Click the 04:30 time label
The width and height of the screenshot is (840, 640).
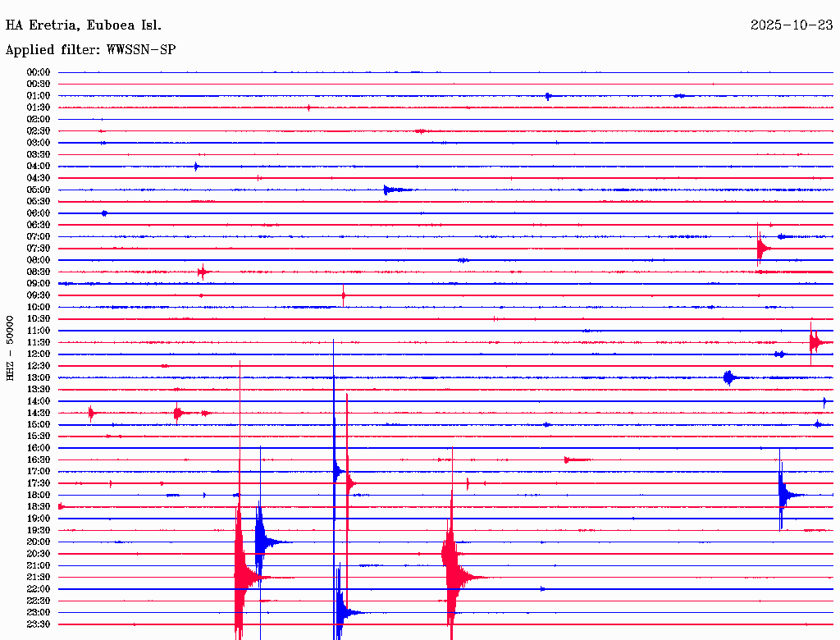[39, 178]
